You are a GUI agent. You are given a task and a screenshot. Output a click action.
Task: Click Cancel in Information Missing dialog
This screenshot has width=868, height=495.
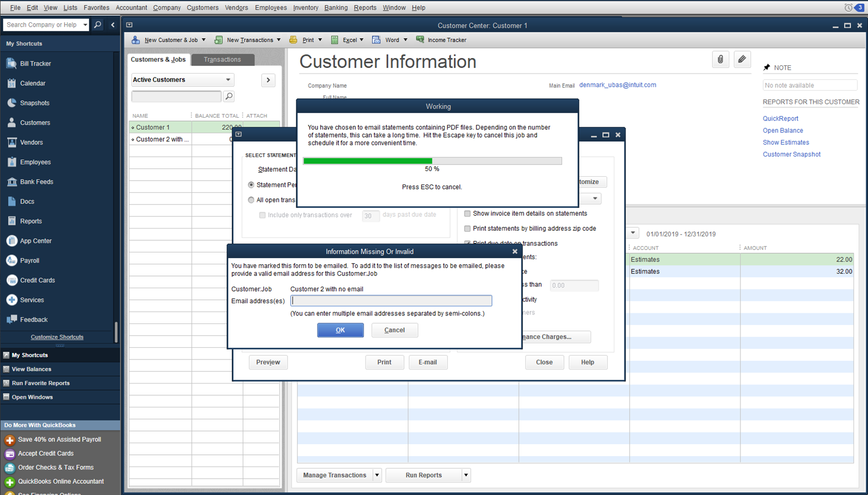pyautogui.click(x=394, y=330)
